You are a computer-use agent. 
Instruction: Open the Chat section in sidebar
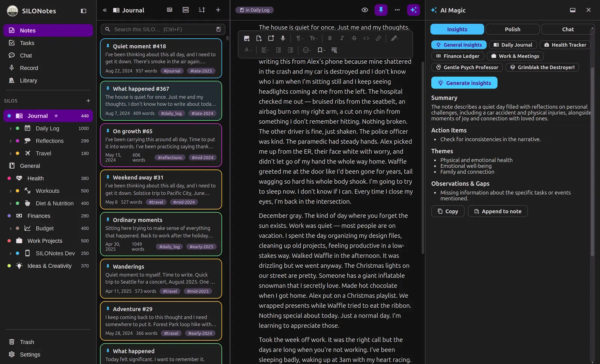point(48,55)
